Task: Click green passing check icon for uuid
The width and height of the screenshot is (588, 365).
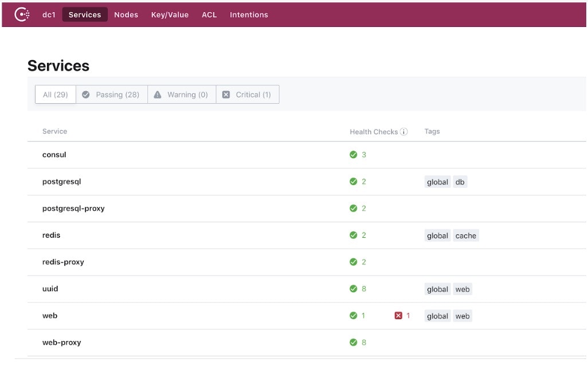Action: pyautogui.click(x=354, y=289)
